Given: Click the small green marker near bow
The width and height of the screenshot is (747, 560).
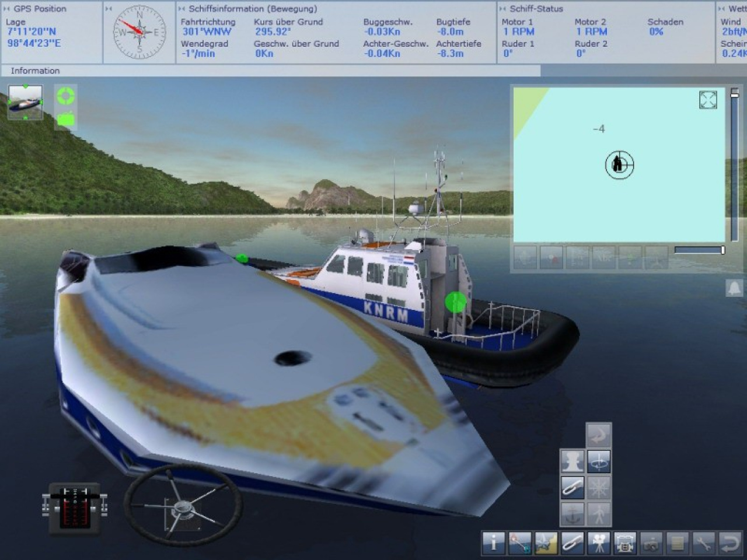Looking at the screenshot, I should pyautogui.click(x=242, y=258).
